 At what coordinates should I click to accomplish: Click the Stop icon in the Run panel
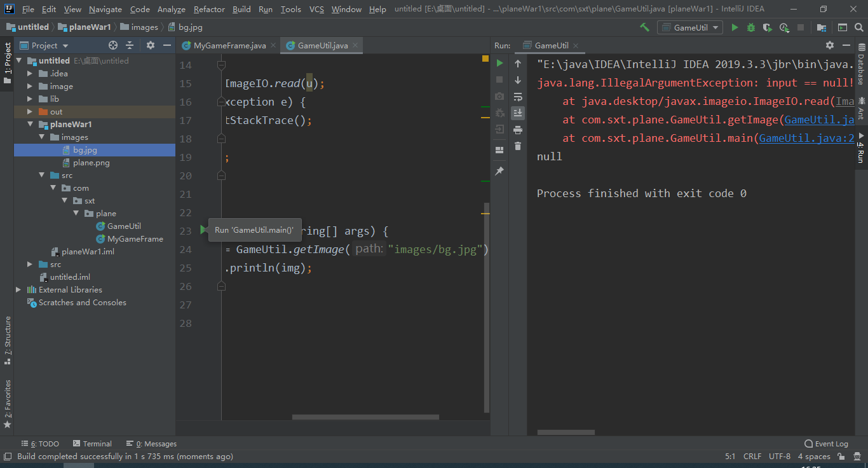[499, 79]
